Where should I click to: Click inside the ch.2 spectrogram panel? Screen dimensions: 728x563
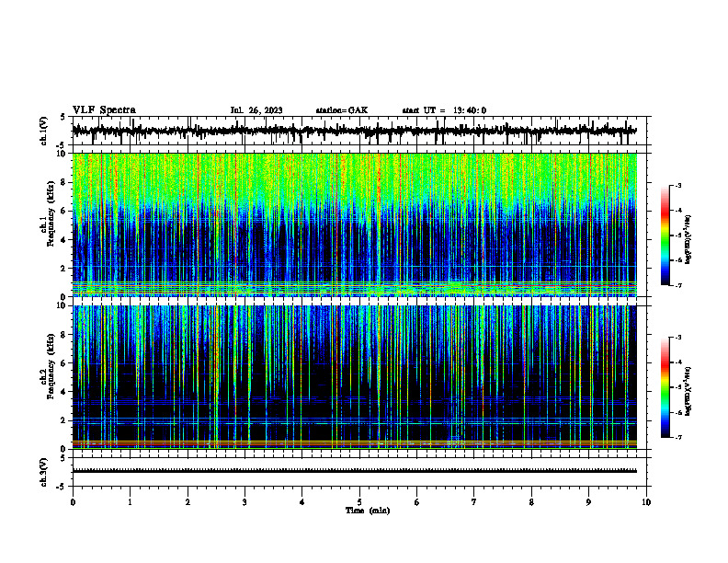[354, 377]
